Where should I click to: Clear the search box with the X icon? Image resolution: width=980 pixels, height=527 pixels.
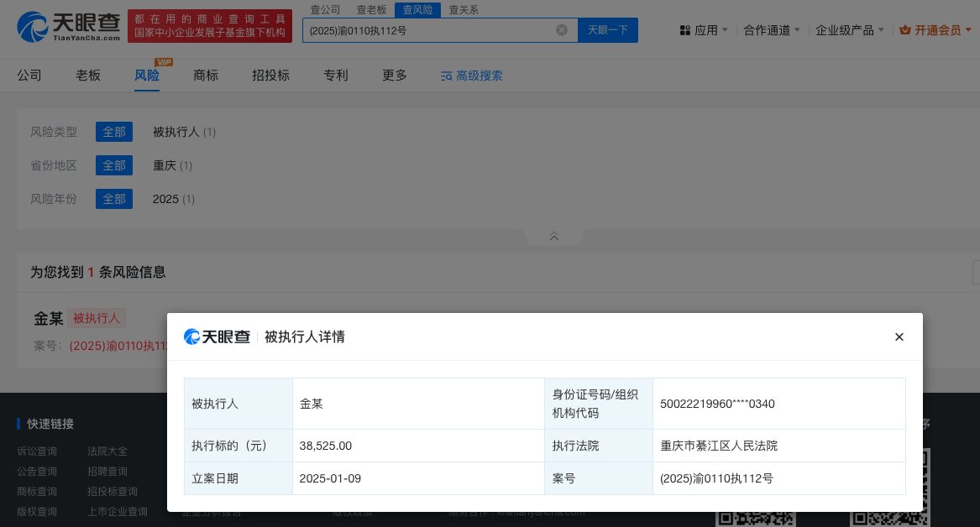coord(562,30)
